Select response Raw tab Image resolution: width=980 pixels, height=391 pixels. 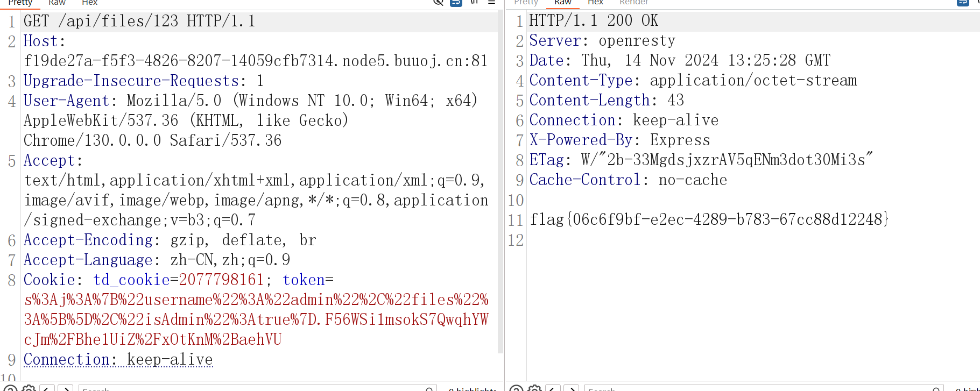tap(562, 3)
